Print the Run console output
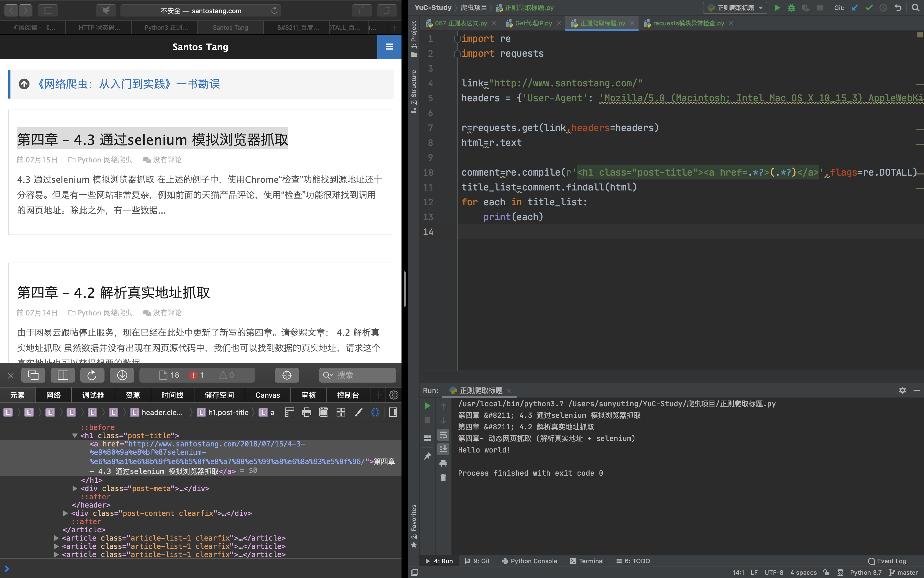This screenshot has width=924, height=578. point(443,464)
